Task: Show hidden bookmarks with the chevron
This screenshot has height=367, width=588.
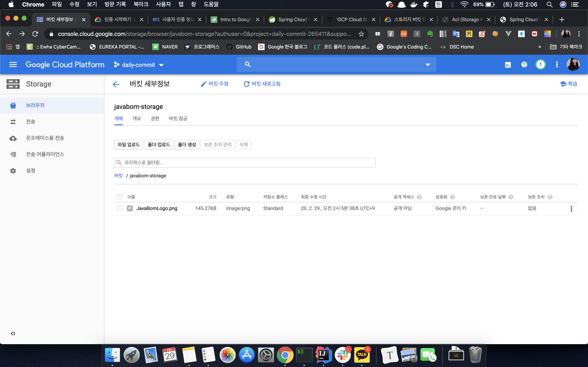Action: [x=540, y=47]
